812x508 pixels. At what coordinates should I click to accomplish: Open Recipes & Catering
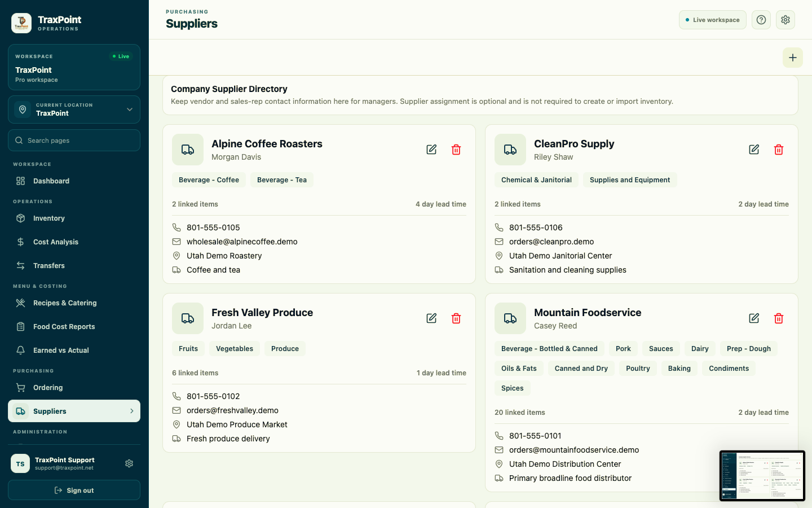pos(74,303)
